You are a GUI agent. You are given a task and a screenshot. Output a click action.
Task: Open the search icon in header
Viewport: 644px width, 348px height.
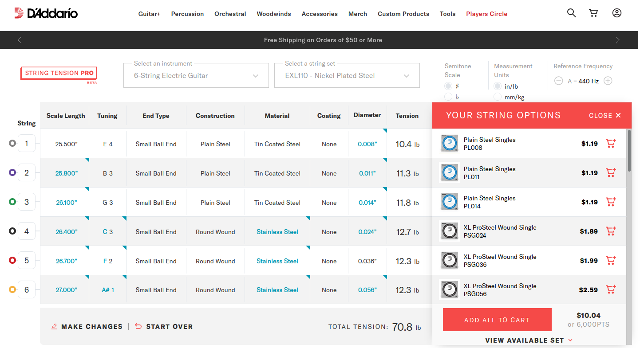tap(572, 13)
